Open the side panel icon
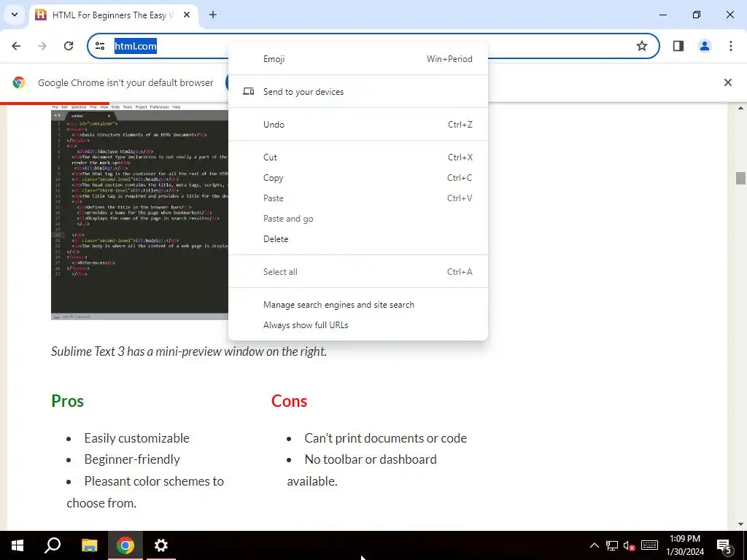This screenshot has width=747, height=560. pyautogui.click(x=678, y=46)
